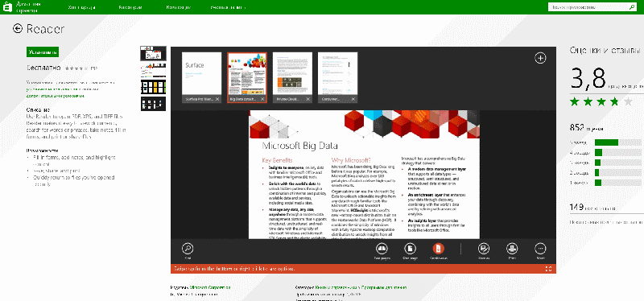Viewport: 644px width, 301px height.
Task: Select the Two pages view icon
Action: (382, 249)
